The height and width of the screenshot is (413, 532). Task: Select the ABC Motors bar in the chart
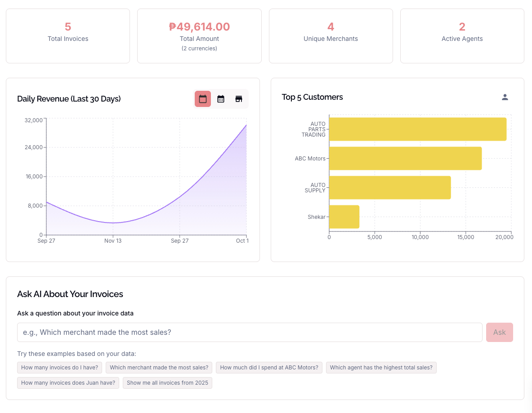[405, 158]
